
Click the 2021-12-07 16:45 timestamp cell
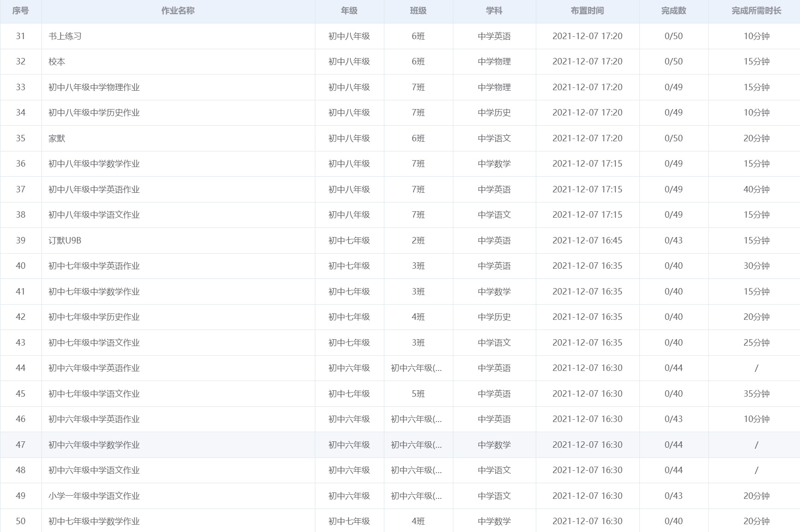[x=587, y=241]
